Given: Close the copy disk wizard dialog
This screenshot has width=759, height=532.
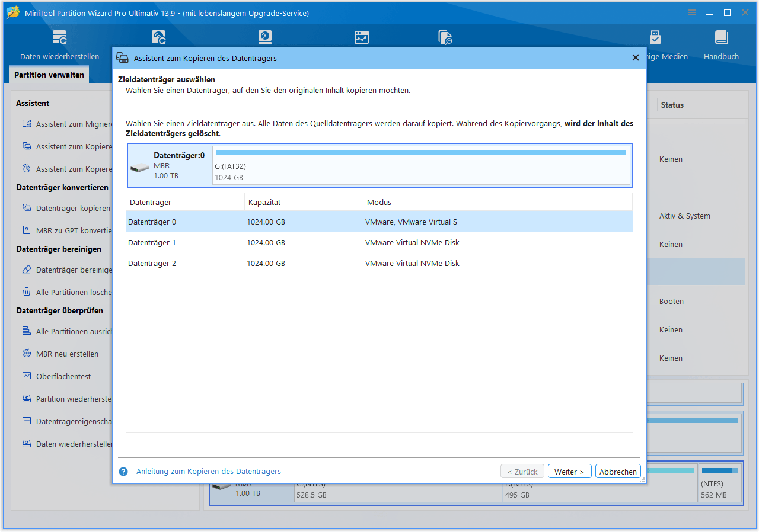Looking at the screenshot, I should point(635,57).
